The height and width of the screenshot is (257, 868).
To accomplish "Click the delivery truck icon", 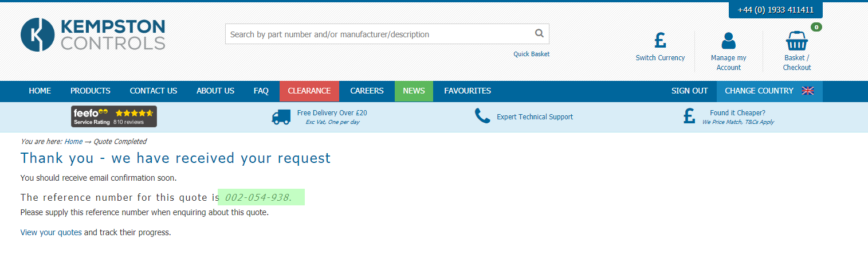I will tap(281, 117).
